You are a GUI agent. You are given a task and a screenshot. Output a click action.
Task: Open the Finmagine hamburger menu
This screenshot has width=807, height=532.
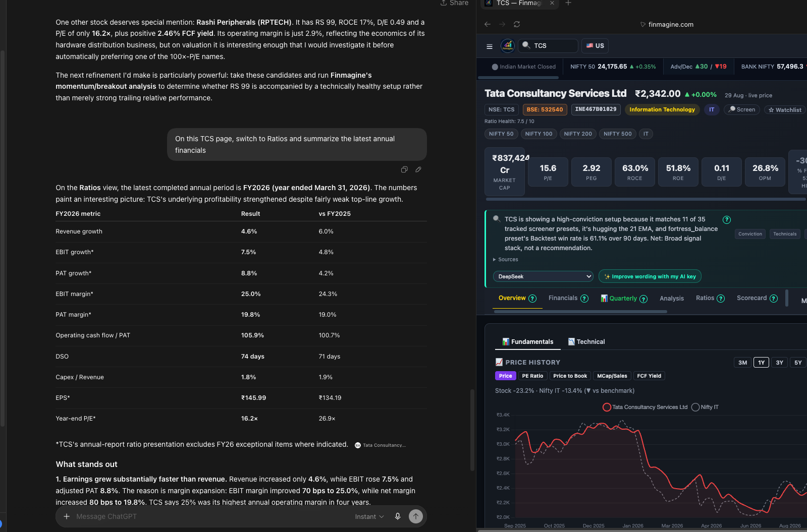(489, 46)
